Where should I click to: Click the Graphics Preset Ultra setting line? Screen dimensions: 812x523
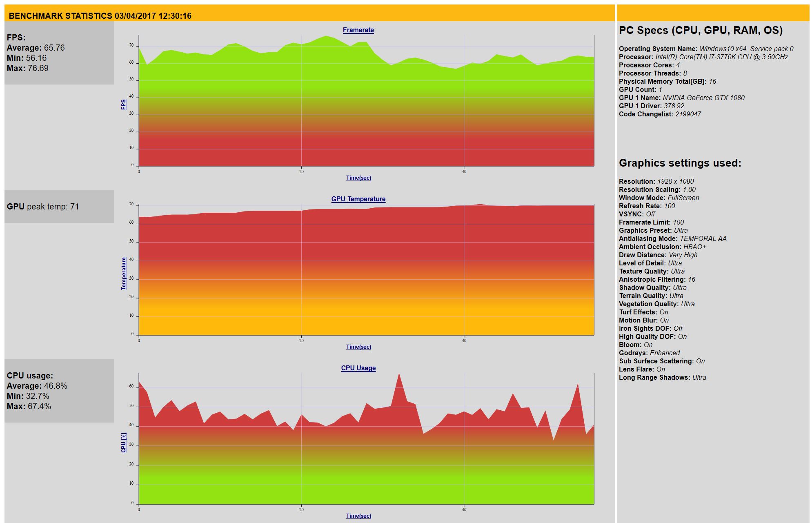pyautogui.click(x=653, y=230)
